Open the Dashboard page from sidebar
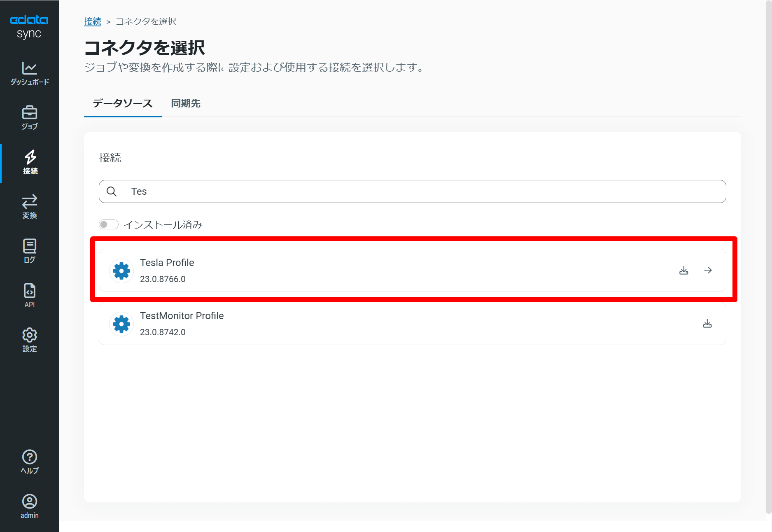The image size is (772, 532). (x=30, y=73)
